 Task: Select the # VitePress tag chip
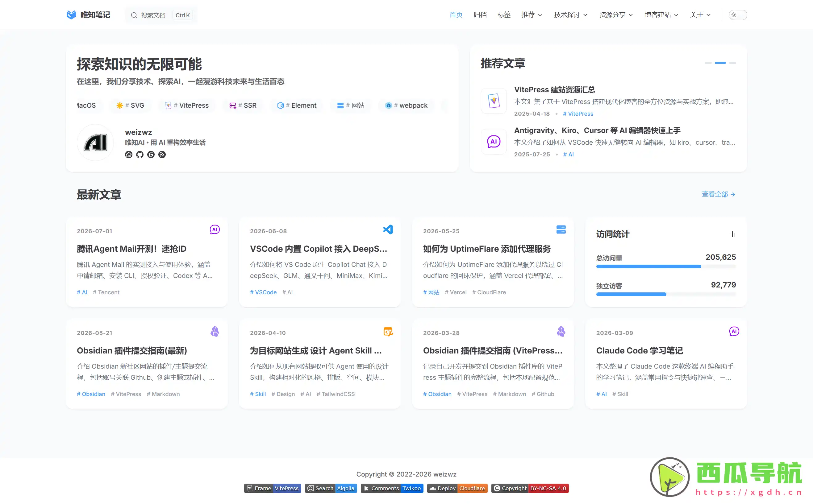[187, 105]
